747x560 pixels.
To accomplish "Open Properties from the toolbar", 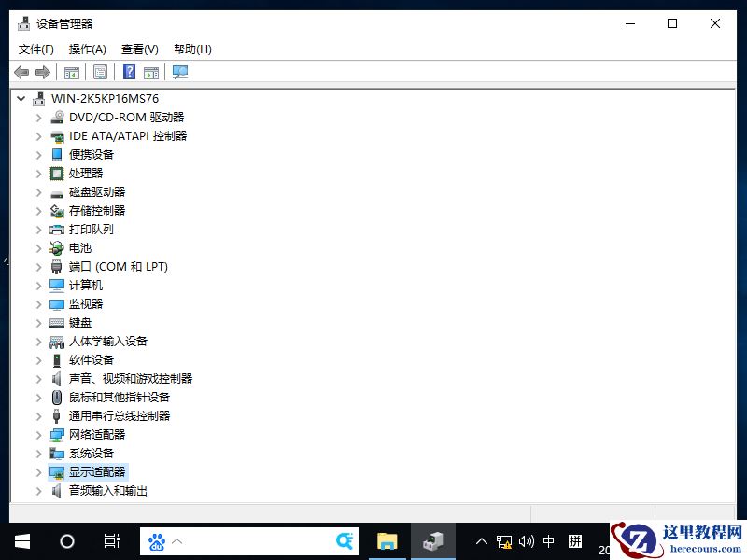I will 100,72.
